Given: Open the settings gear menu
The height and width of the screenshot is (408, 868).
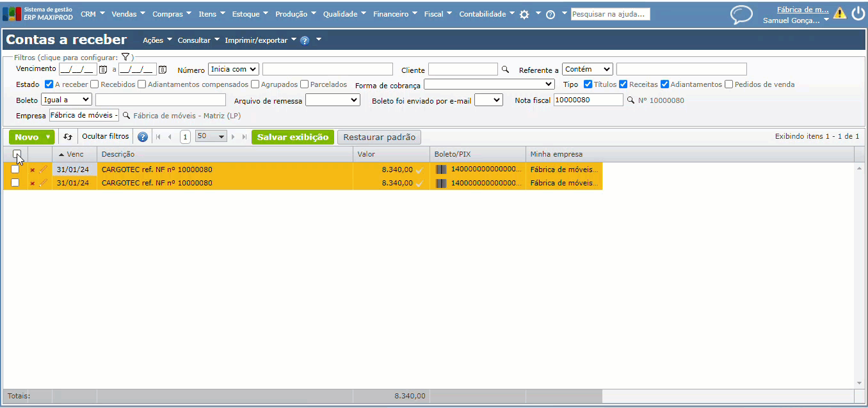Looking at the screenshot, I should pos(524,14).
